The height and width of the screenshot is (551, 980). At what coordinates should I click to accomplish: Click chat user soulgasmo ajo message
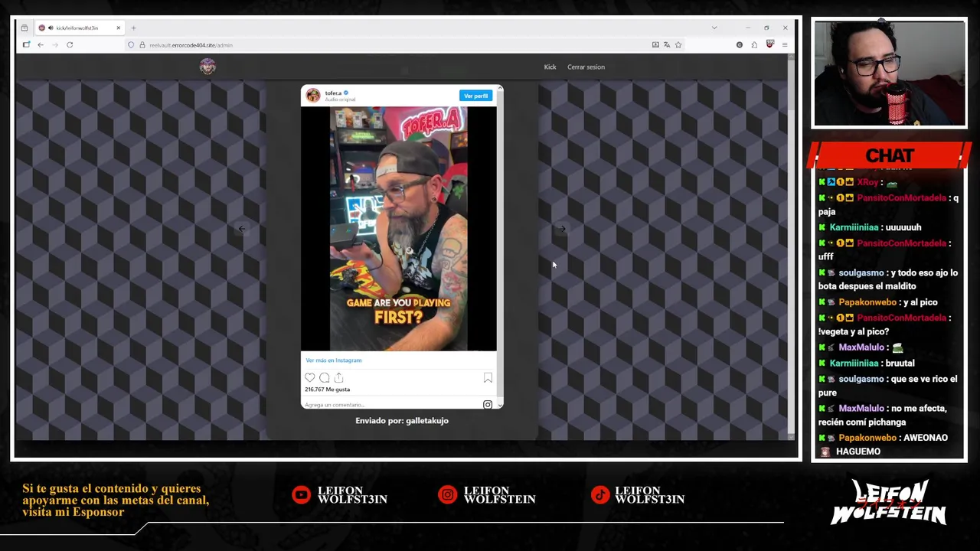[x=887, y=279]
